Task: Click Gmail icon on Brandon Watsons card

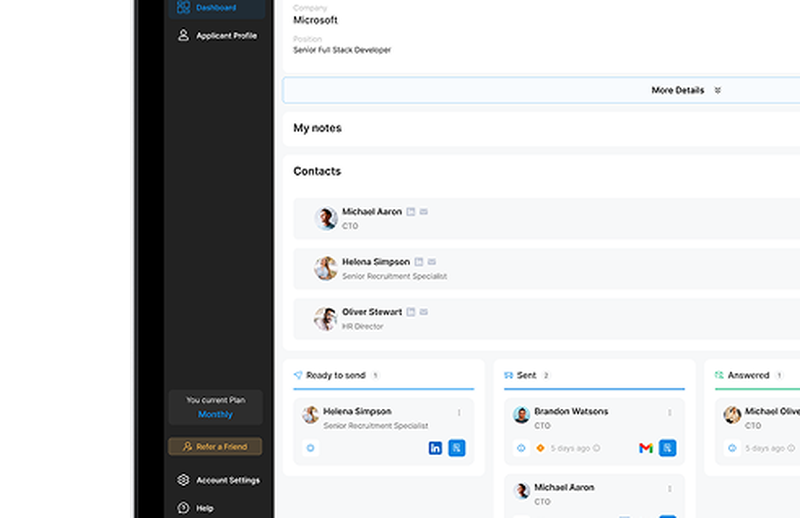Action: click(x=646, y=448)
